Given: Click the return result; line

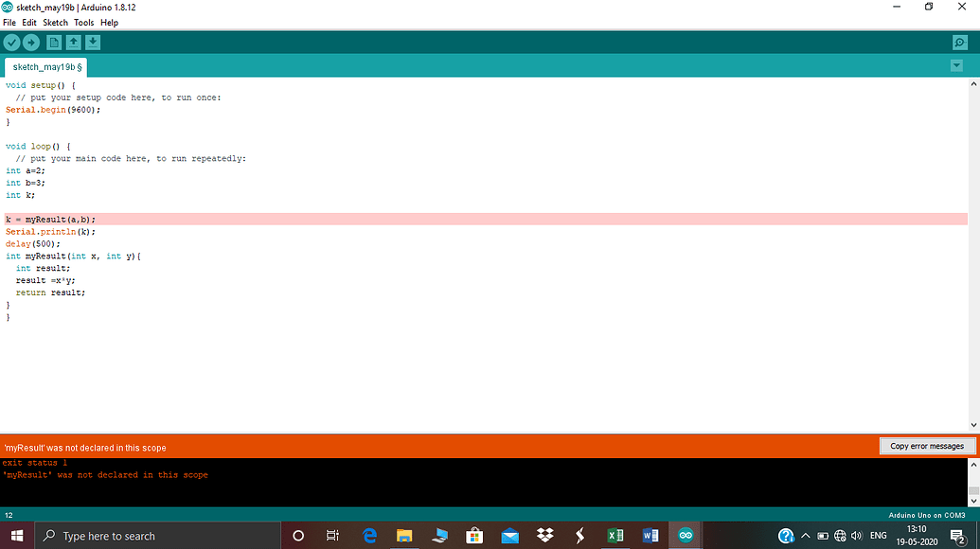Looking at the screenshot, I should coord(50,292).
